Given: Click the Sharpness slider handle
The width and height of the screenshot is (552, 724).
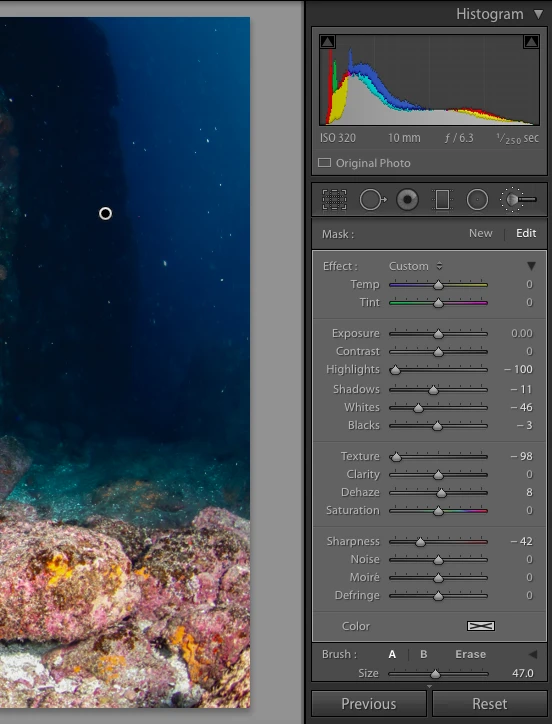Looking at the screenshot, I should [x=420, y=542].
